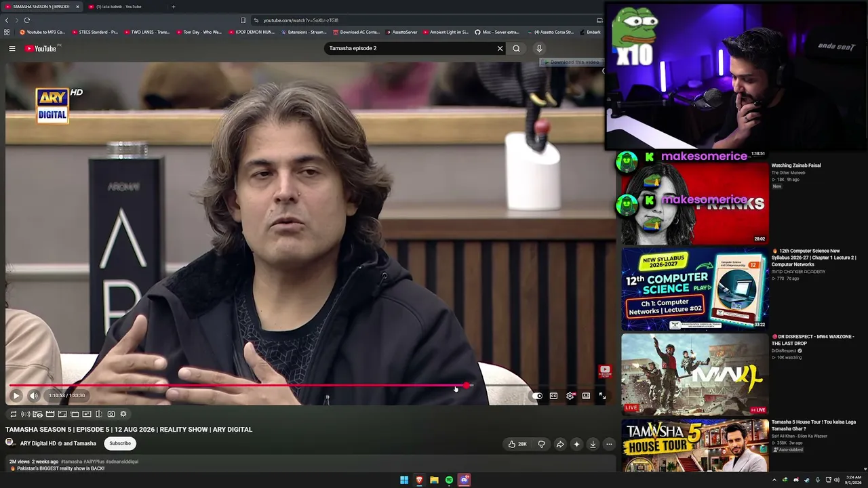This screenshot has height=488, width=868.
Task: Open the taskbar clock showing 3:24 AM
Action: pyautogui.click(x=854, y=480)
